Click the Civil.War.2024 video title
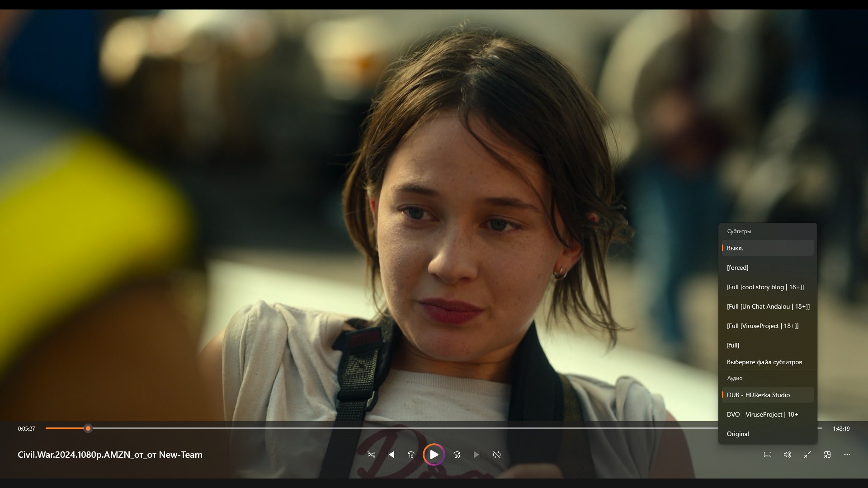Screen dimensions: 868x488 click(110, 455)
